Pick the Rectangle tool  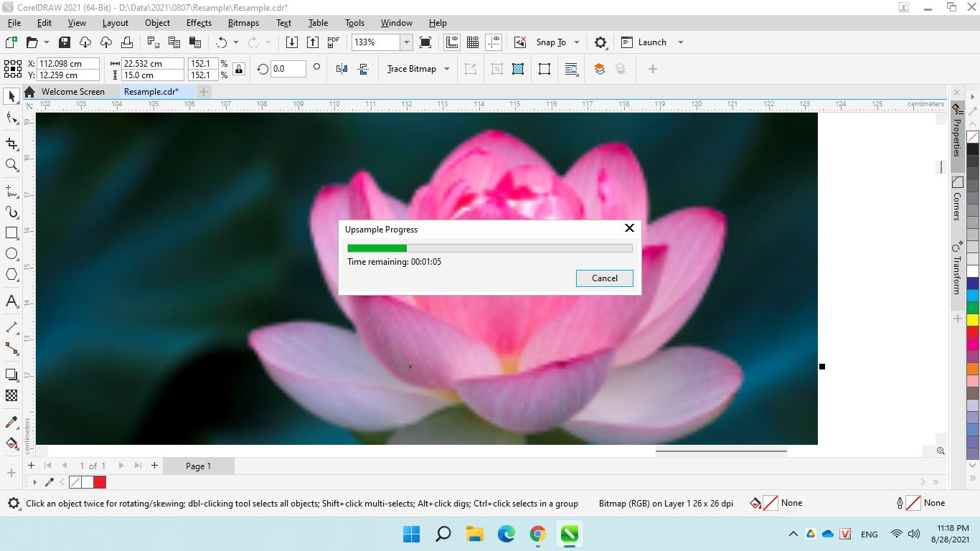tap(11, 233)
